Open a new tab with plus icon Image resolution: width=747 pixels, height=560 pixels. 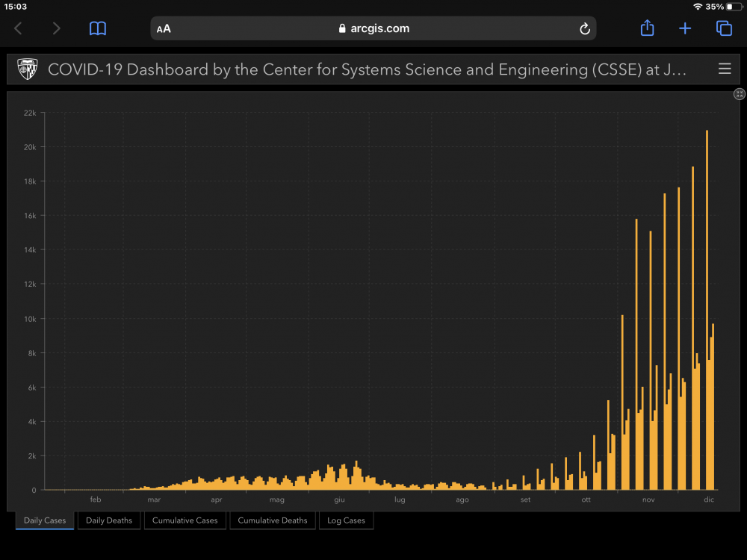coord(685,28)
